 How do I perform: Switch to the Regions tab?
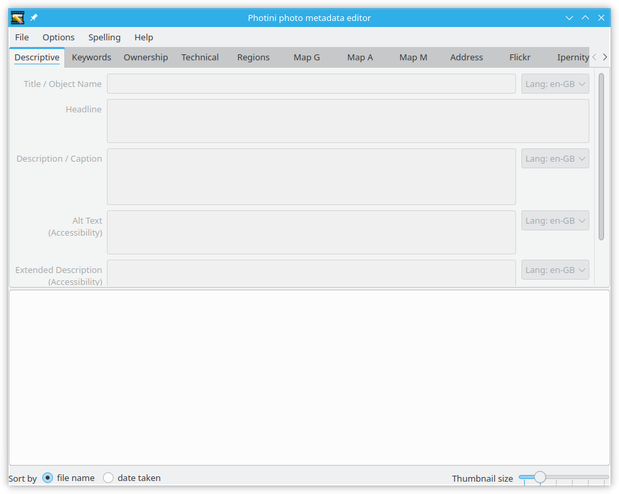point(253,57)
